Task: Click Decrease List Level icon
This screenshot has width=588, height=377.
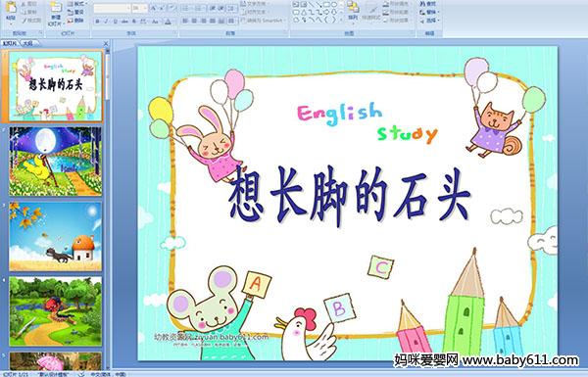Action: click(213, 8)
